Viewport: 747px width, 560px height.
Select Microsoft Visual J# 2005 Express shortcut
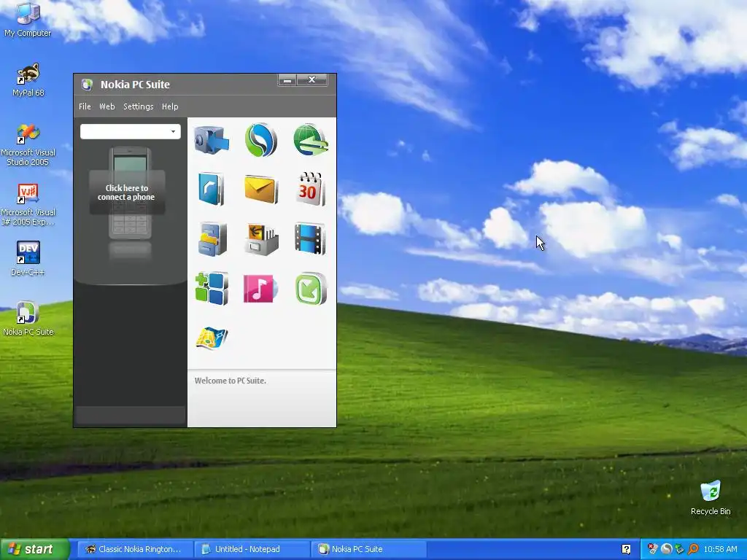pos(28,205)
